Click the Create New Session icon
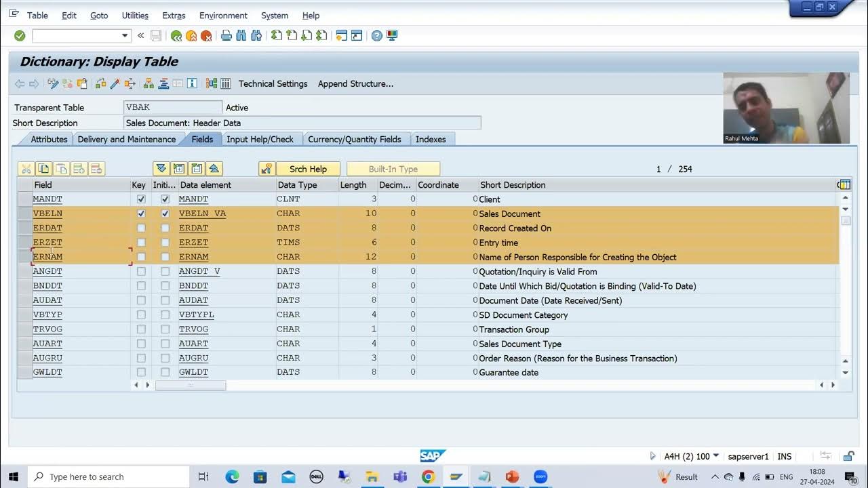 pos(342,35)
